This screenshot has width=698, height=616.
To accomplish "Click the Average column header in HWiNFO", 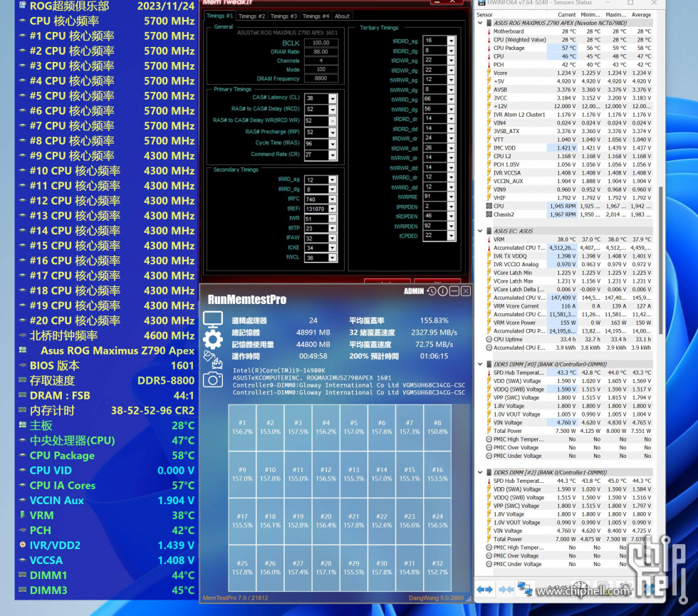I will (641, 15).
